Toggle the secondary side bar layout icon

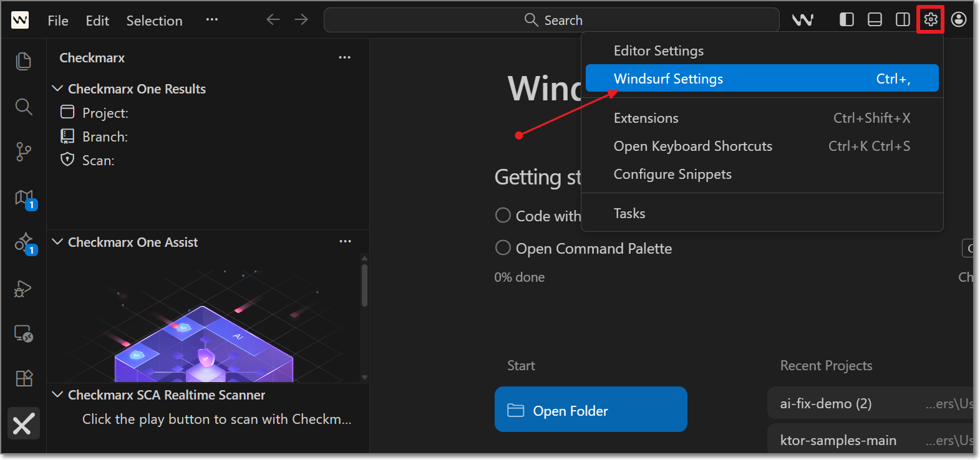(903, 20)
